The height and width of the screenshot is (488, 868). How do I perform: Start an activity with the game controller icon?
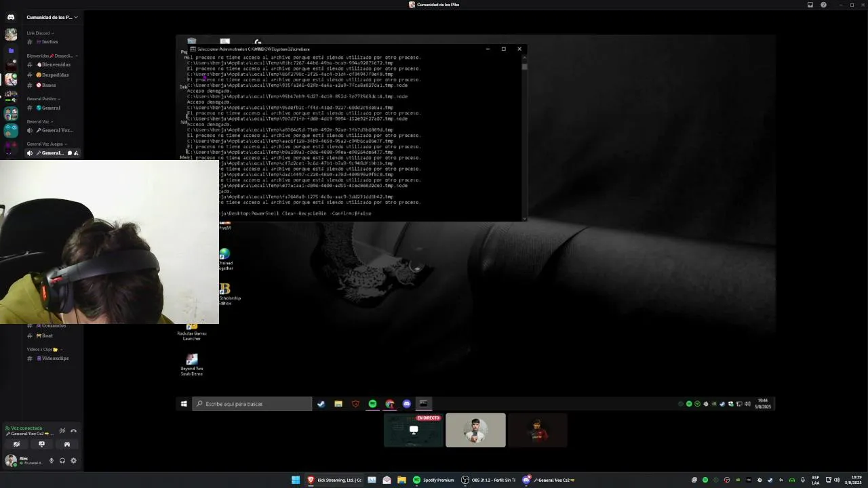pyautogui.click(x=66, y=445)
